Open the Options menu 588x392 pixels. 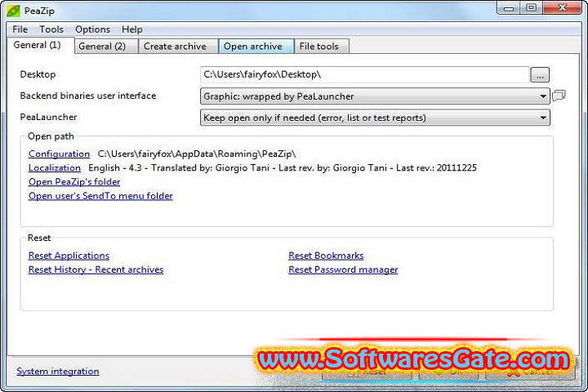pyautogui.click(x=92, y=29)
